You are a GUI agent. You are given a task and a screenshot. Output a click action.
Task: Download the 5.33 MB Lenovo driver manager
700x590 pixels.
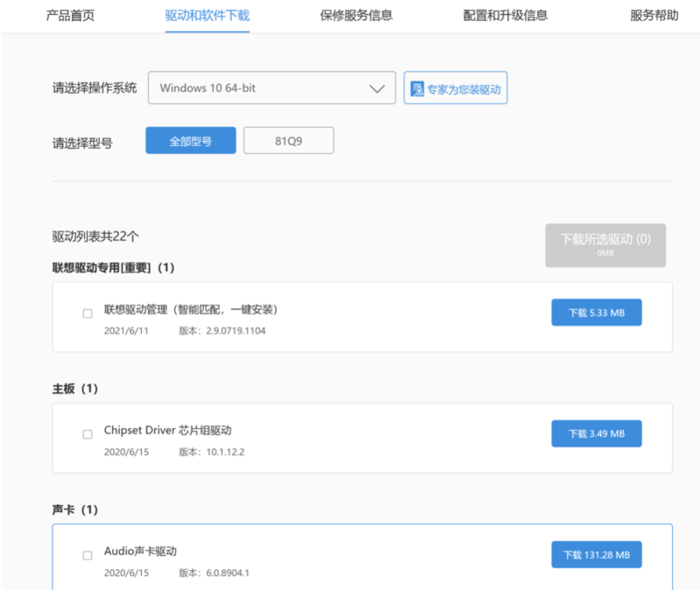click(596, 313)
